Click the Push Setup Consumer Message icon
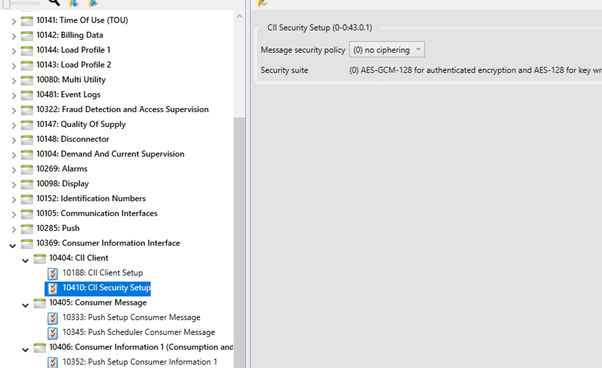Image resolution: width=602 pixels, height=368 pixels. (x=53, y=318)
